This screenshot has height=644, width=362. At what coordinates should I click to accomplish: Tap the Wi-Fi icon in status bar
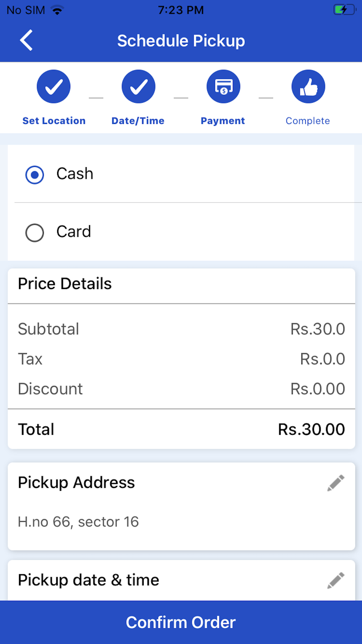[x=57, y=10]
